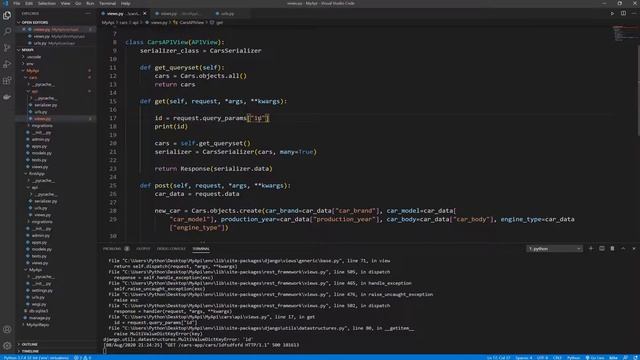Split the editor to the right
The image size is (640, 360).
623,13
